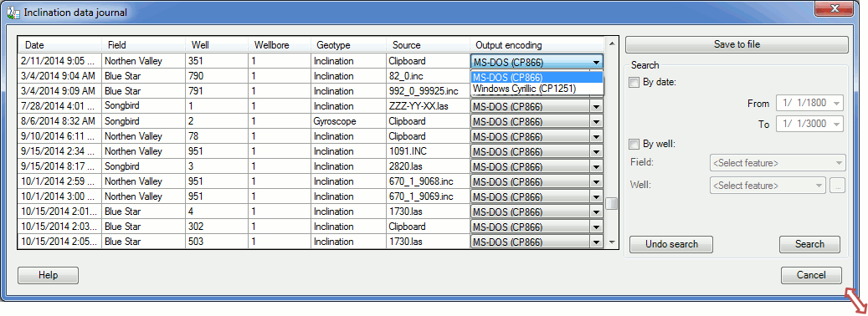Select Windows Cyrillic (CP1251) encoding option
The image size is (868, 316).
coord(524,88)
